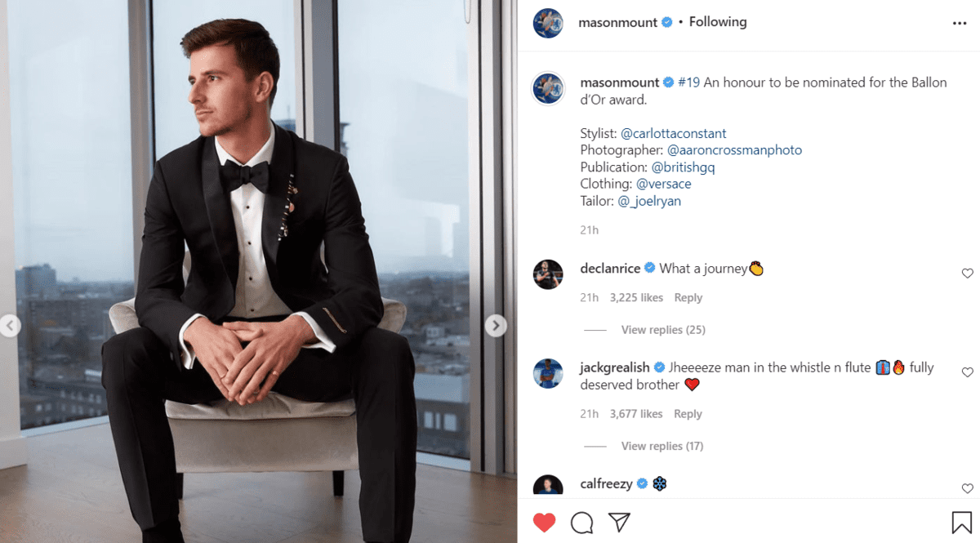Go to next photo with right arrow
The image size is (980, 543).
point(496,326)
